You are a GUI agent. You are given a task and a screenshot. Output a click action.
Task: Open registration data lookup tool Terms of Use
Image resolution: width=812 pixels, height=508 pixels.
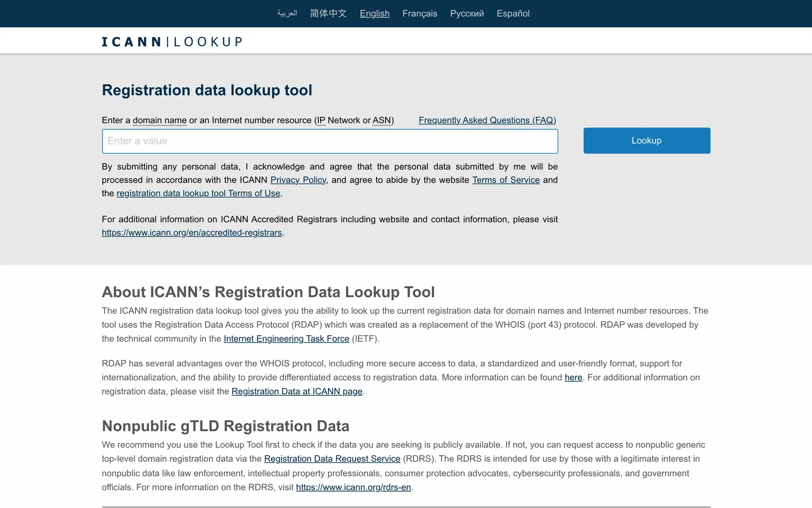198,193
